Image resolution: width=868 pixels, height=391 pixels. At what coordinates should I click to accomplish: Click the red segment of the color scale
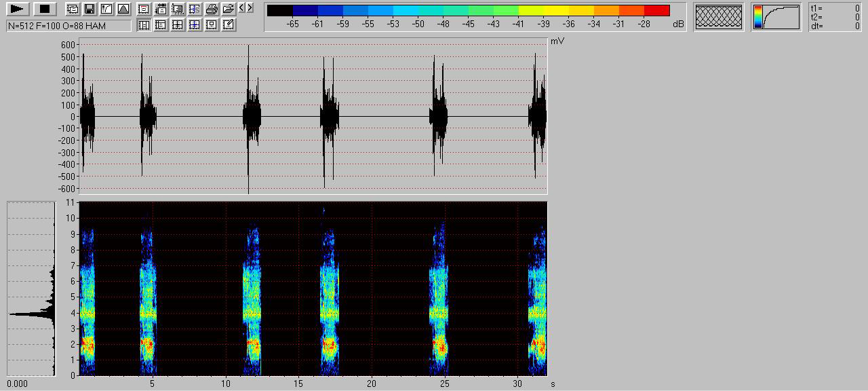[656, 10]
